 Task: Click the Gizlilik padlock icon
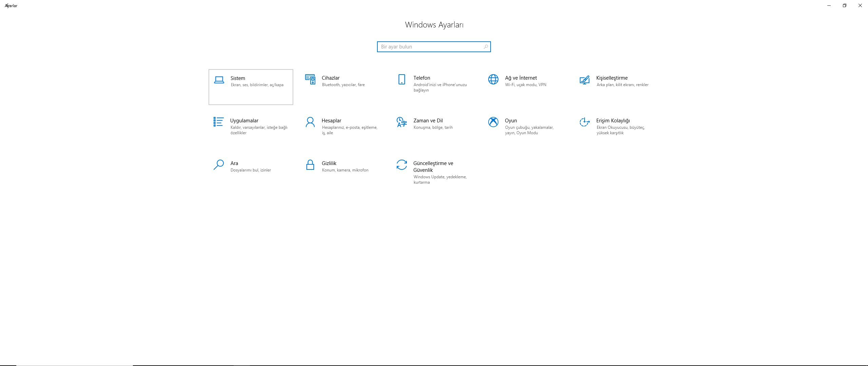pos(310,165)
